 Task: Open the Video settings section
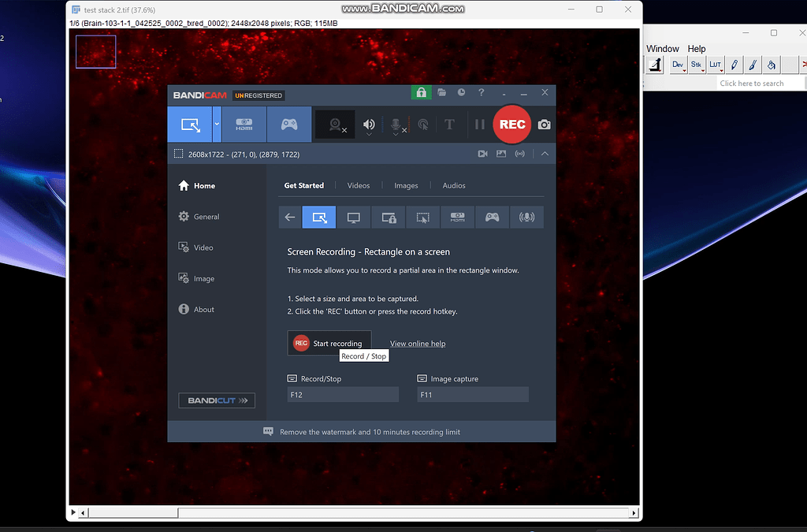205,247
